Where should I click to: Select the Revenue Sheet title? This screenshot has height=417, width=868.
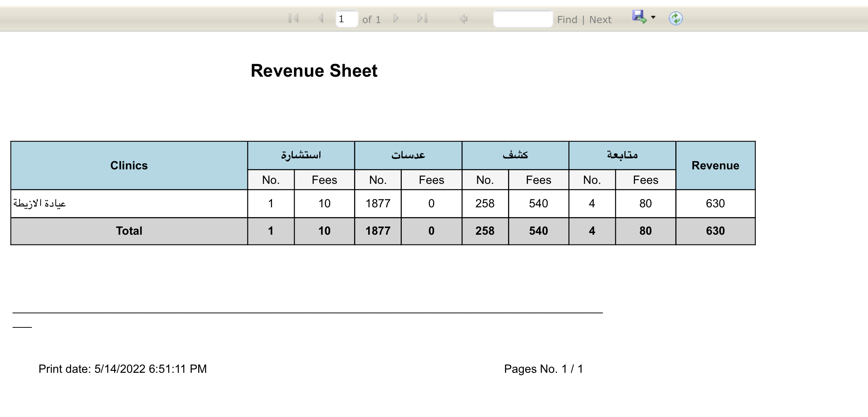[314, 71]
